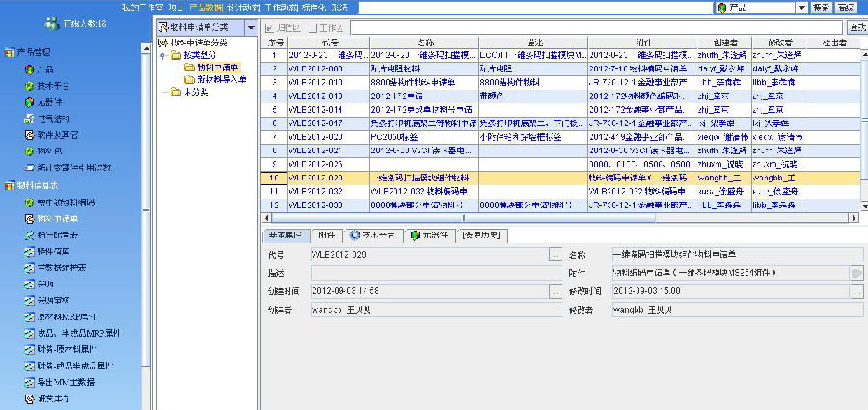This screenshot has width=868, height=410.
Task: Toggle the 工作区 checkbox
Action: (312, 28)
